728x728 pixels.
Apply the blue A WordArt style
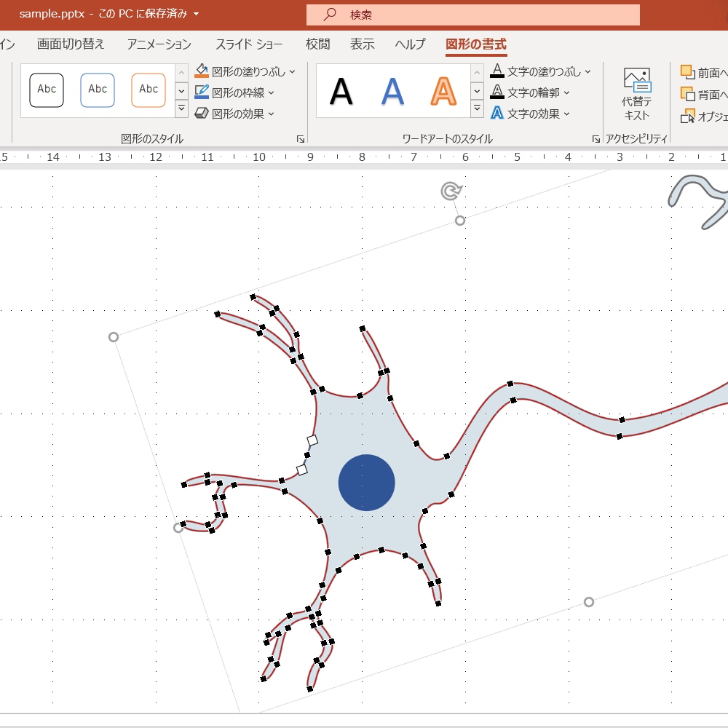(x=393, y=92)
